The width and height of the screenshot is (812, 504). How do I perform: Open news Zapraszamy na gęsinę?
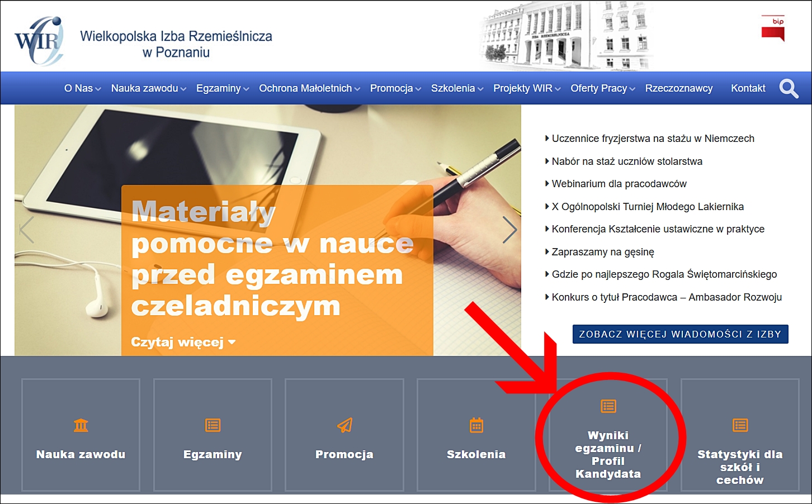(x=603, y=252)
